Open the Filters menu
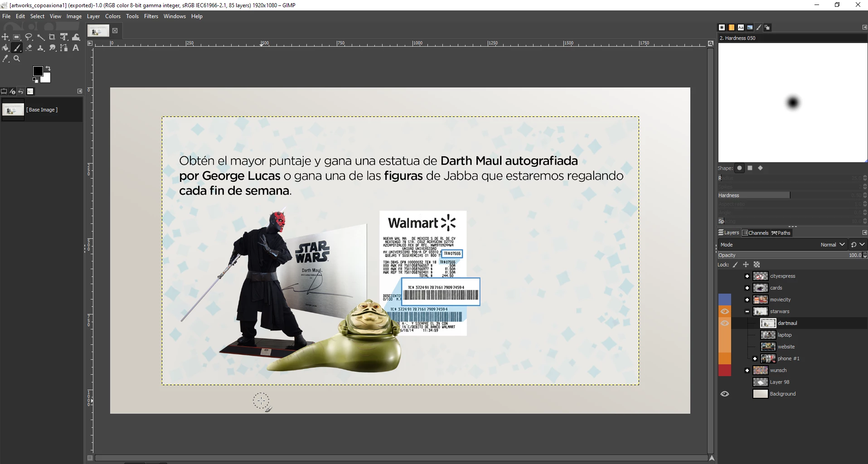The image size is (868, 464). [151, 16]
